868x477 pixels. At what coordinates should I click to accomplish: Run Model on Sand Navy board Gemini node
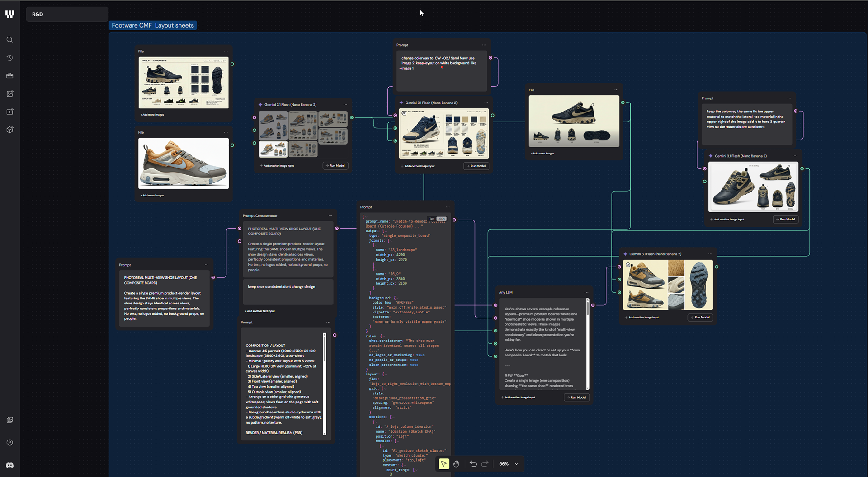(x=476, y=166)
